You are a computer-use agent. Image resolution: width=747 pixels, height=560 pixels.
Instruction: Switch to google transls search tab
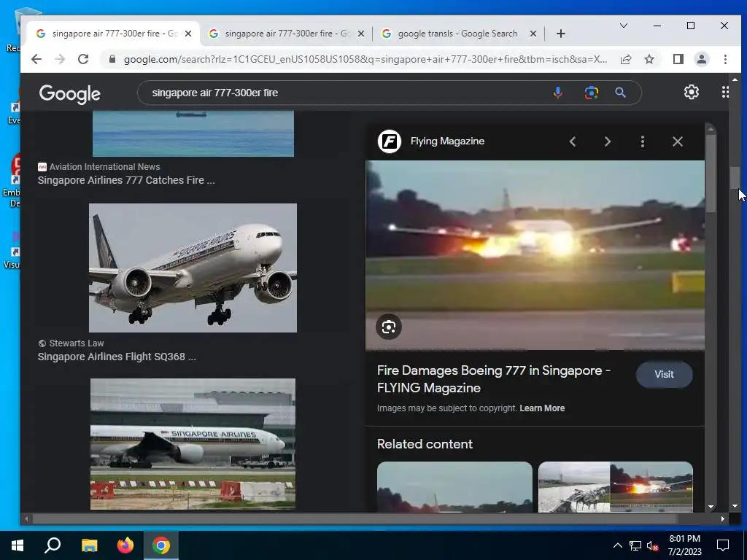coord(458,34)
